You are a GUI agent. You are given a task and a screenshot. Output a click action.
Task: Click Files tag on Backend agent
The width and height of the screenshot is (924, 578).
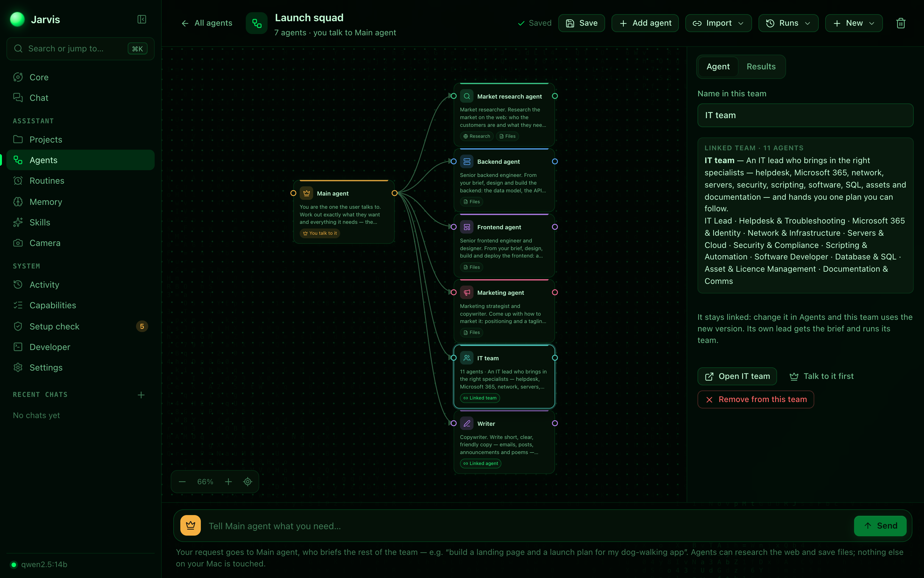(472, 202)
